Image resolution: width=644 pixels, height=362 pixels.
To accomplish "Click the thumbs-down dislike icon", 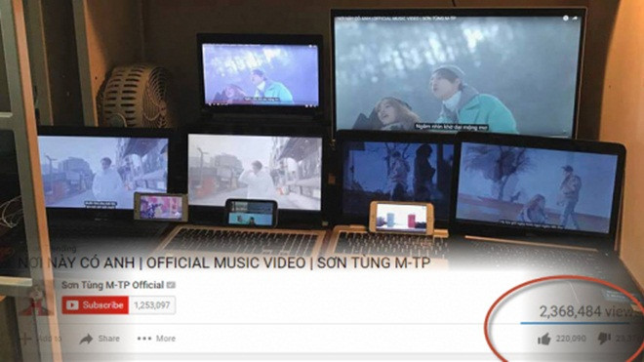I will (604, 339).
